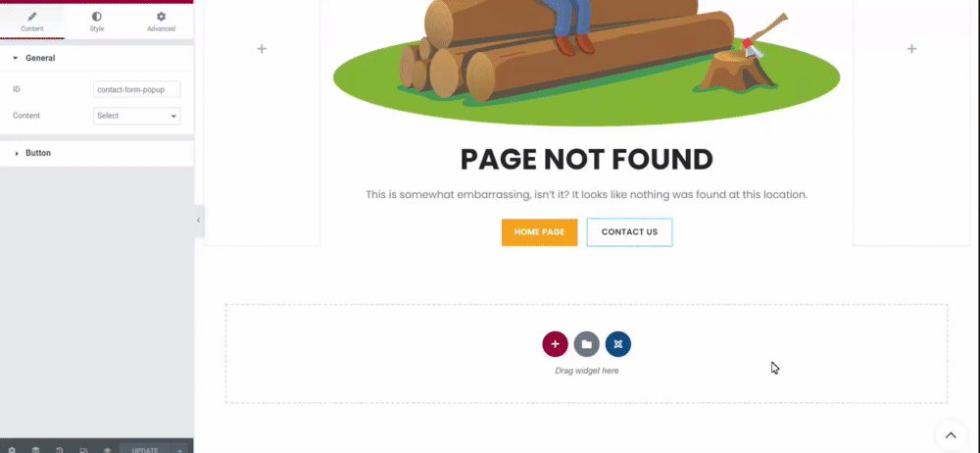
Task: Click the HOME PAGE button
Action: click(539, 232)
